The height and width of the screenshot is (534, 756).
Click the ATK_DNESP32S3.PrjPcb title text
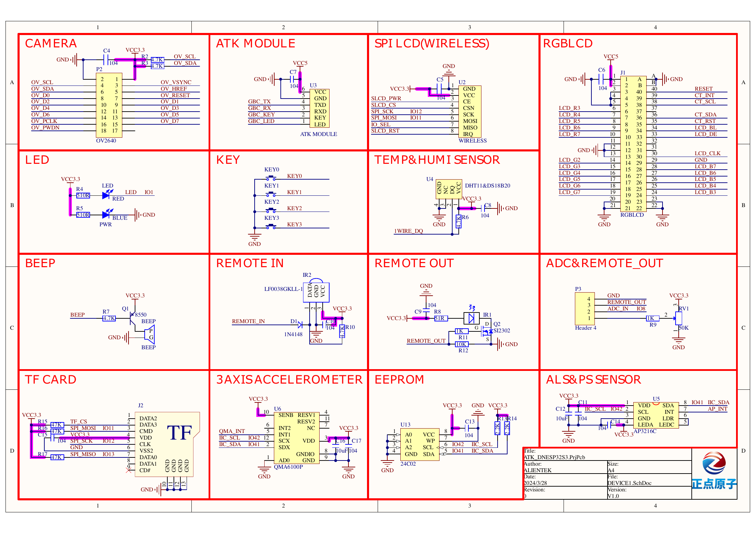(555, 457)
